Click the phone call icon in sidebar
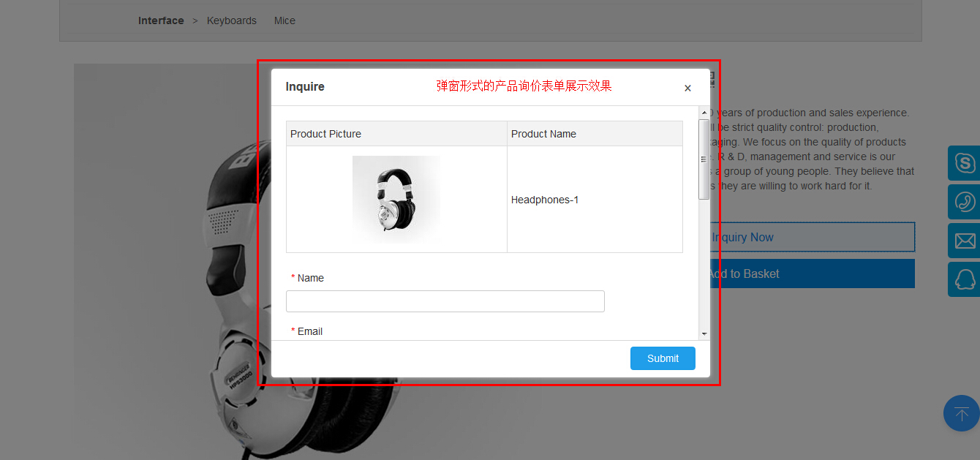The image size is (980, 460). point(965,202)
